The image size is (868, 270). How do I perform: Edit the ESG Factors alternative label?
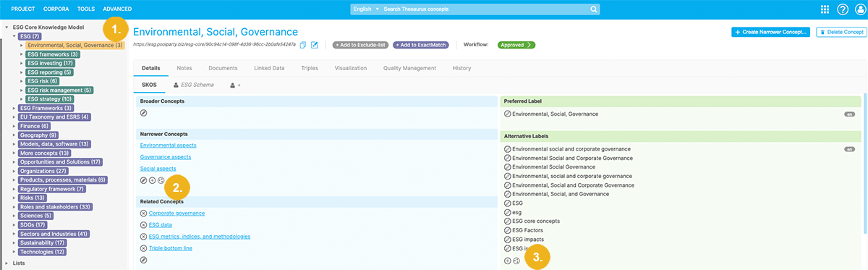tap(507, 230)
